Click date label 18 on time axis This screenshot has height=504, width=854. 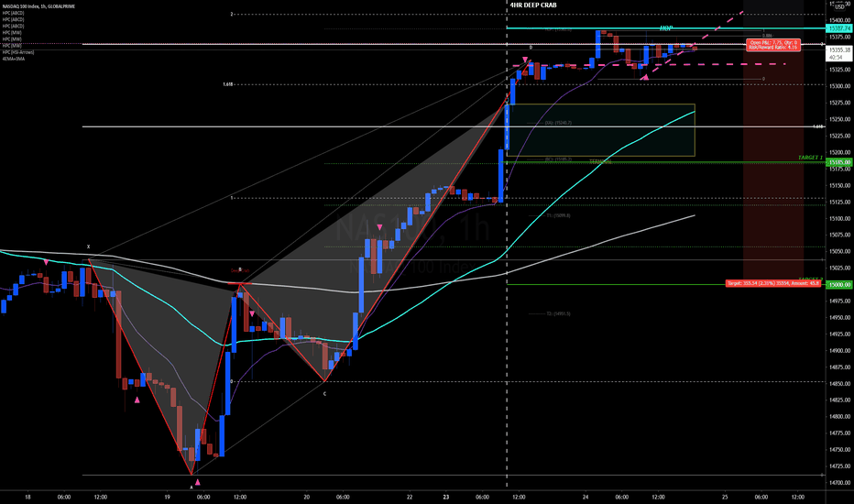[x=27, y=497]
